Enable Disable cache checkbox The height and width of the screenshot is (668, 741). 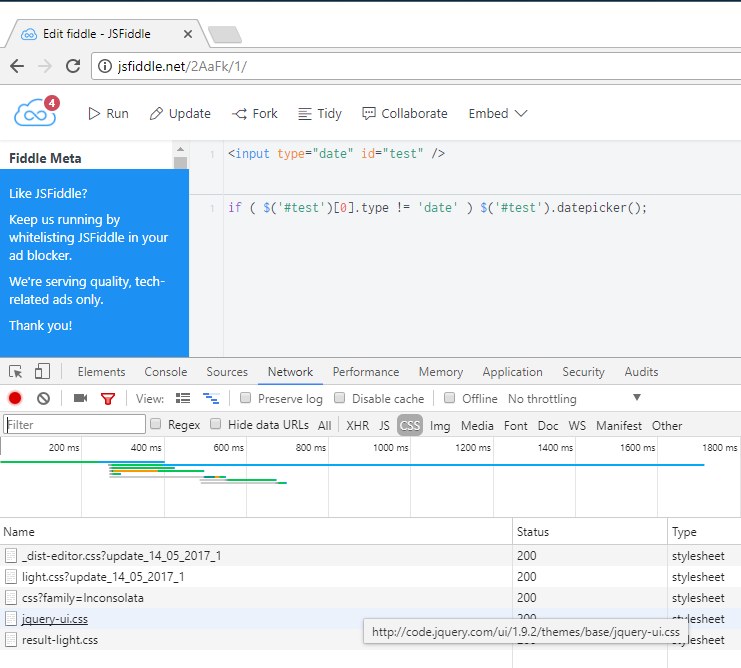pos(339,398)
